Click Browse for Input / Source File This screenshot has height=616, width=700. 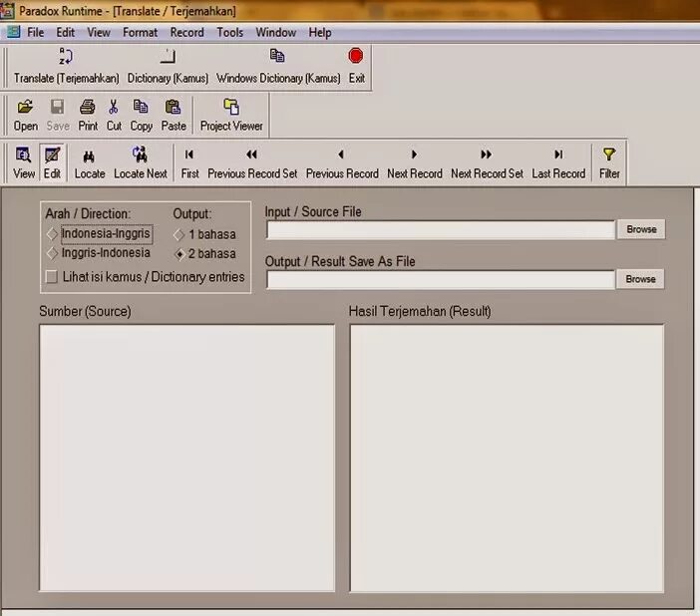pyautogui.click(x=641, y=229)
